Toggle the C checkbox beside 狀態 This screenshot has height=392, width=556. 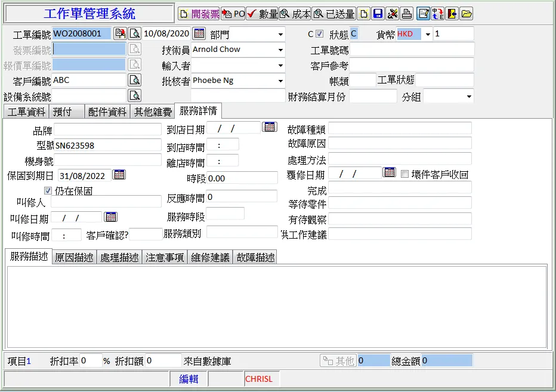[x=320, y=34]
